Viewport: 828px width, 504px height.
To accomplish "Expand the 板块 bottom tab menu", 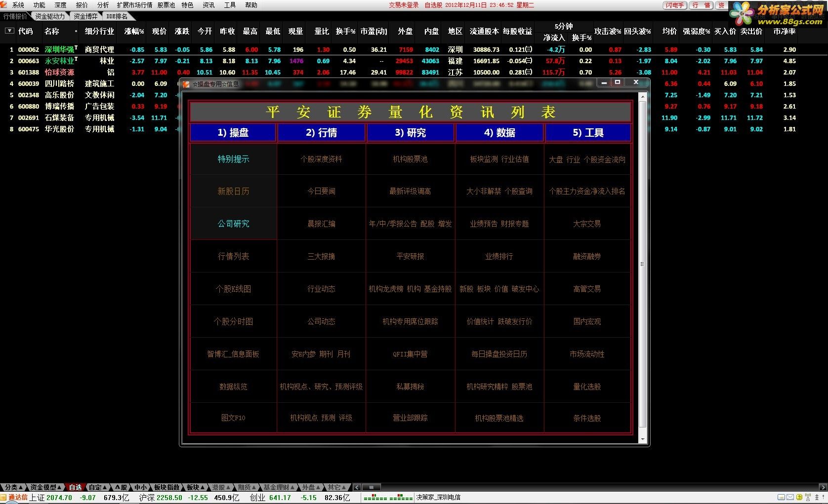I will tap(196, 487).
